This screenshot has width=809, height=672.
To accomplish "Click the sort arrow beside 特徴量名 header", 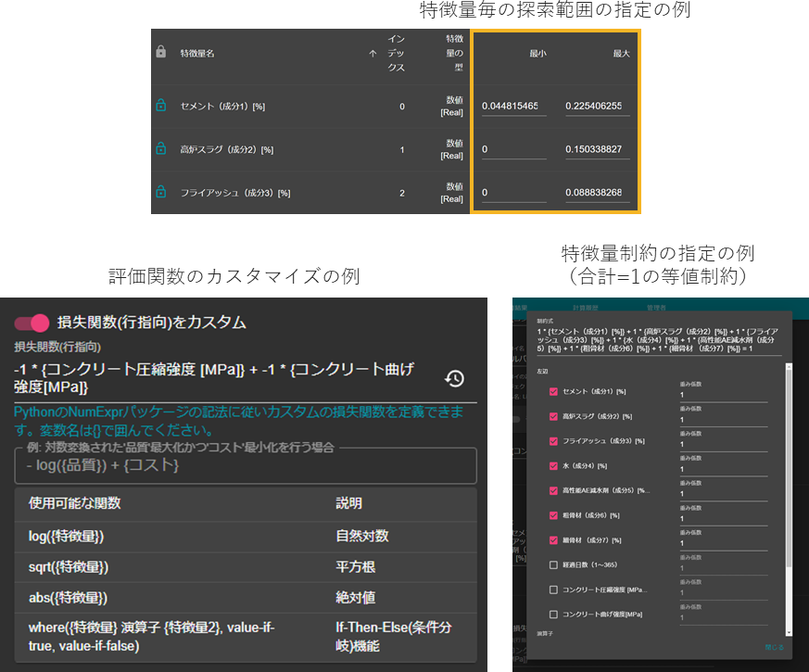I will tap(373, 54).
